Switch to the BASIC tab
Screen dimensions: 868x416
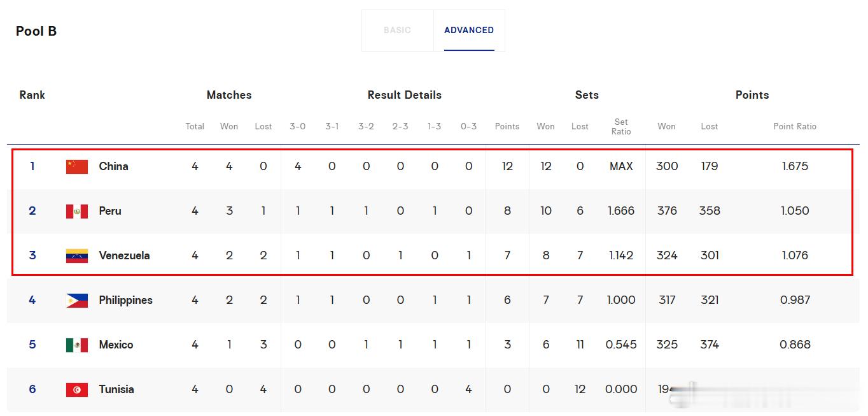pos(398,30)
